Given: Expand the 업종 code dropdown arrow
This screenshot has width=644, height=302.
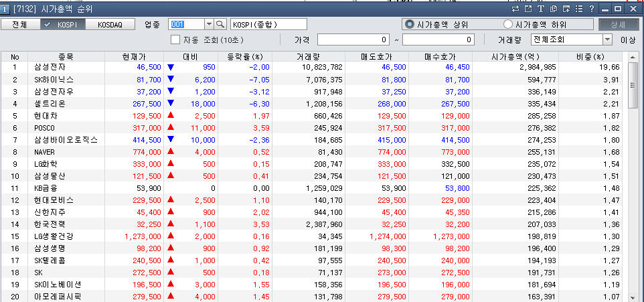Looking at the screenshot, I should tap(208, 24).
